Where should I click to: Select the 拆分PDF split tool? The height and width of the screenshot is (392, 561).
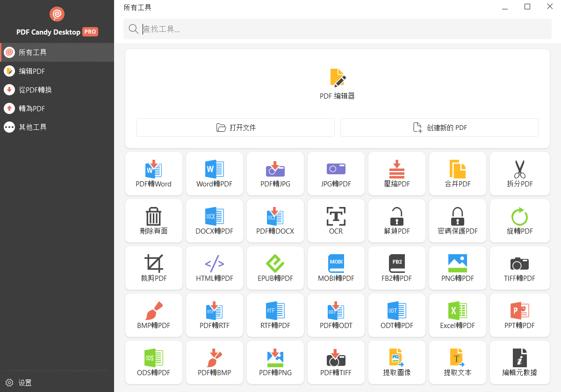coord(519,173)
